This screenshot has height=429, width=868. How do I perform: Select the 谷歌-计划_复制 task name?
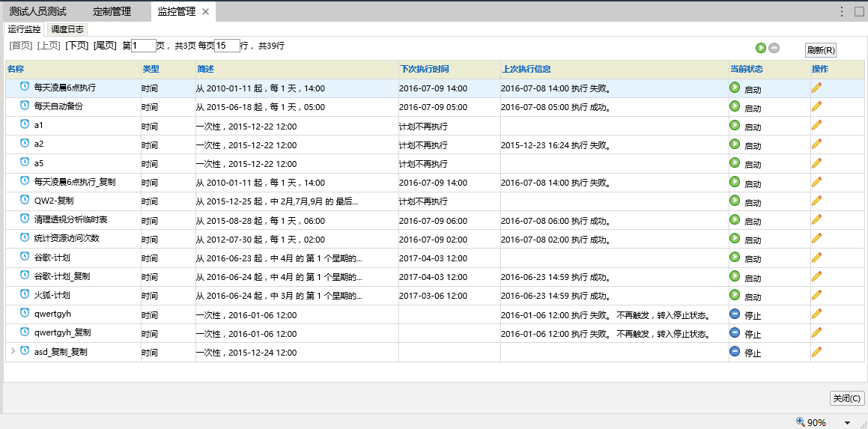click(62, 276)
